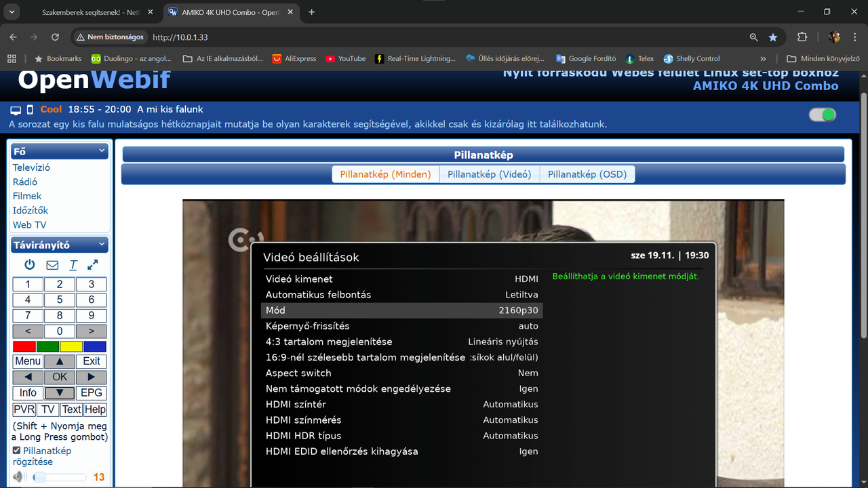Collapse the Távirányító panel
Viewport: 868px width, 488px height.
[x=102, y=245]
